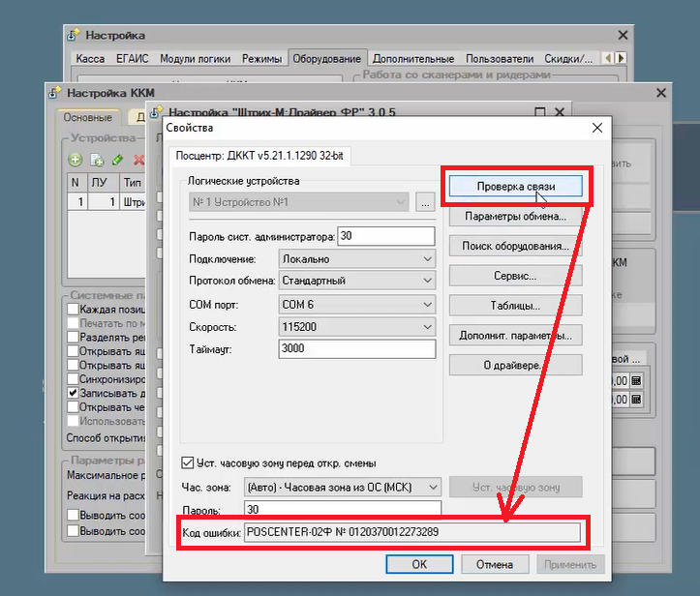This screenshot has width=700, height=596.
Task: Open the Подключение dropdown
Action: coord(357,258)
